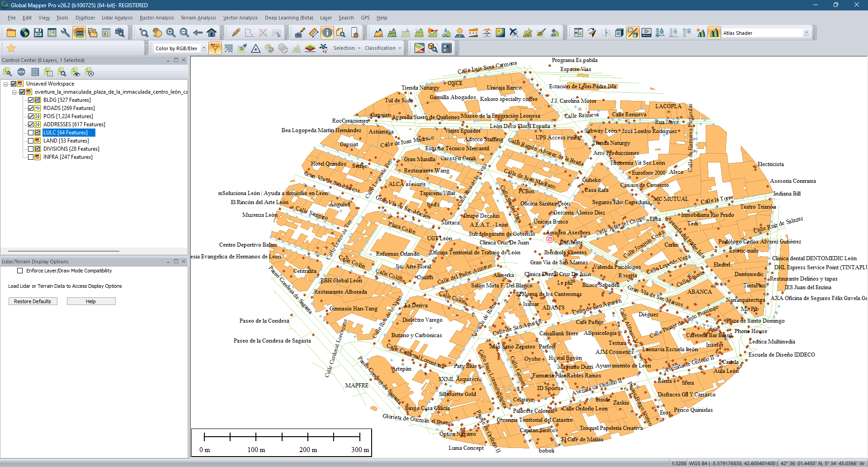The image size is (868, 467).
Task: Click the Help button in display options
Action: click(91, 301)
